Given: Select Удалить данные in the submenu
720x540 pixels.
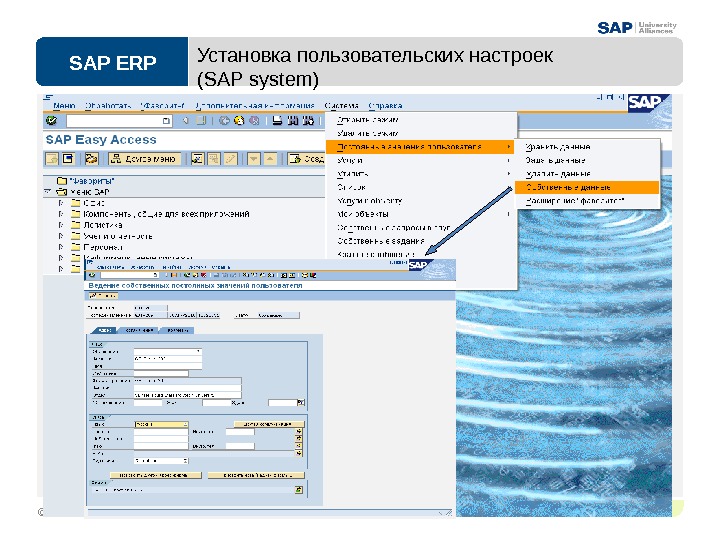Looking at the screenshot, I should click(558, 174).
